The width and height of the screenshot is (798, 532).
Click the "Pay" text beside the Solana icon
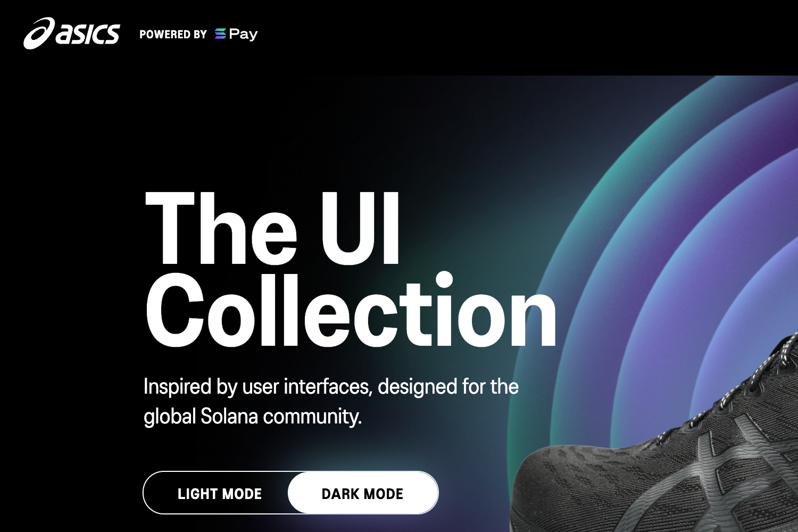pos(243,35)
